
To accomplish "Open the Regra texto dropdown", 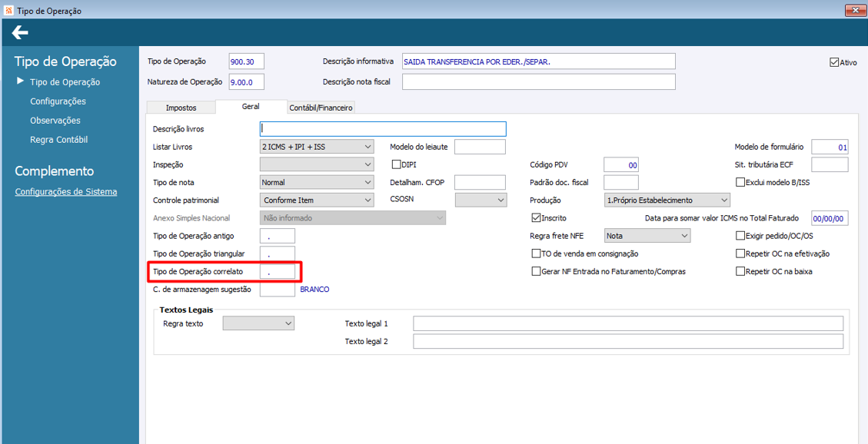I will click(258, 323).
